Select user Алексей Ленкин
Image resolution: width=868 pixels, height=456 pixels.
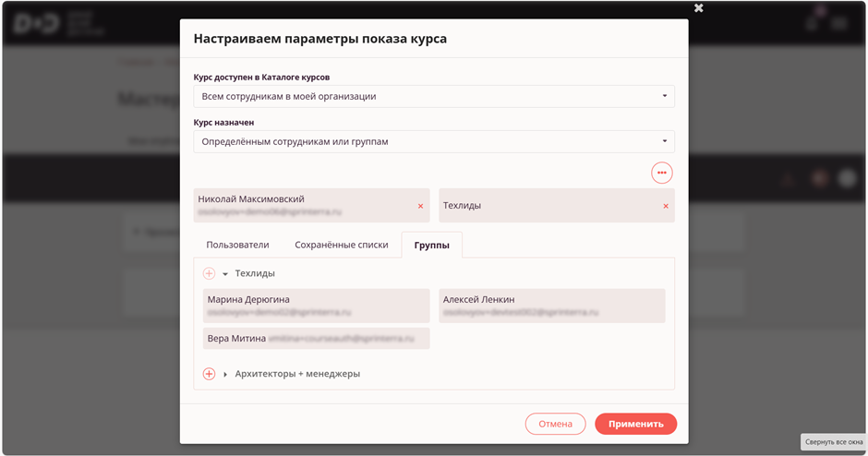552,306
